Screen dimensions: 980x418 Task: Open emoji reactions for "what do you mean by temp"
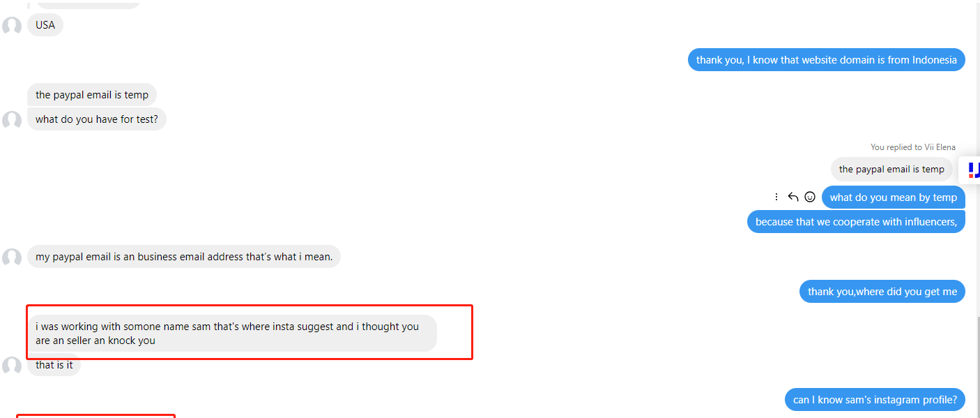(810, 197)
